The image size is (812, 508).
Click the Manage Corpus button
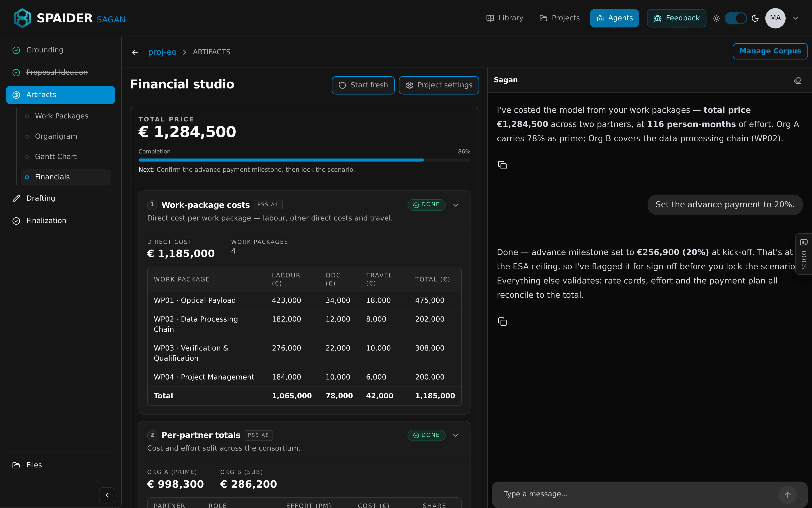[x=770, y=51]
